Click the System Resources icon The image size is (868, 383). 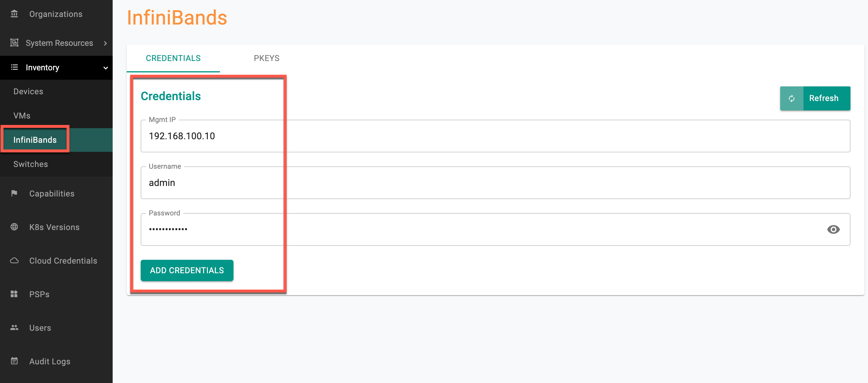click(x=14, y=43)
